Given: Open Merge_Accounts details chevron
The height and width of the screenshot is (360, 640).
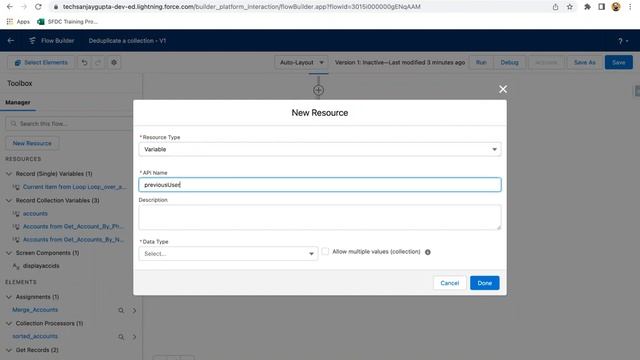Looking at the screenshot, I should [134, 310].
